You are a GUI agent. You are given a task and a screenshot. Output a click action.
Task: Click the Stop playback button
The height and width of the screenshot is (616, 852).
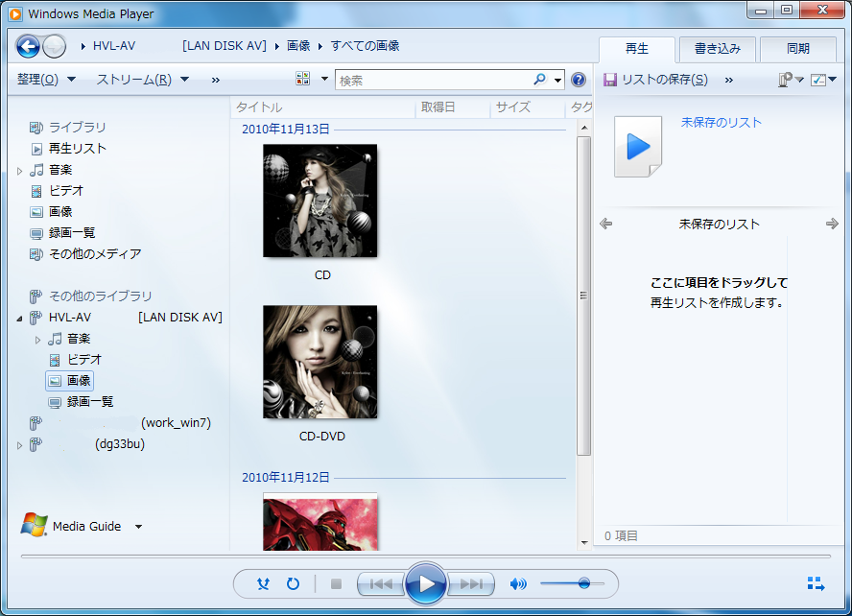pyautogui.click(x=337, y=584)
